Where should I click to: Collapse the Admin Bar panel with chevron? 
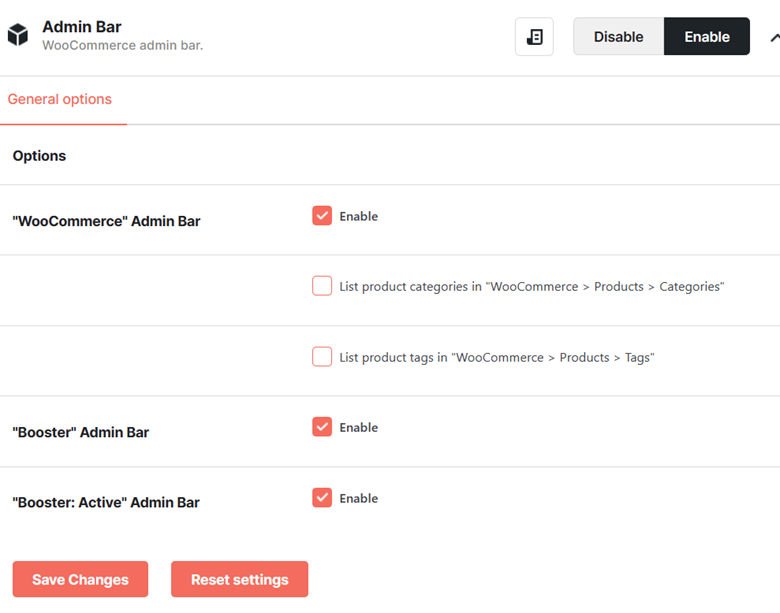pyautogui.click(x=775, y=37)
